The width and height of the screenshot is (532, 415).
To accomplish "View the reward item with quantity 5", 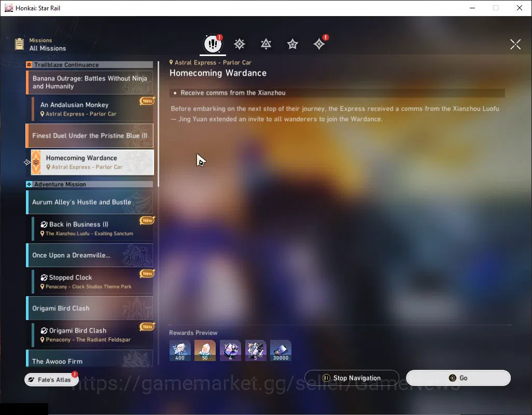I will point(256,351).
